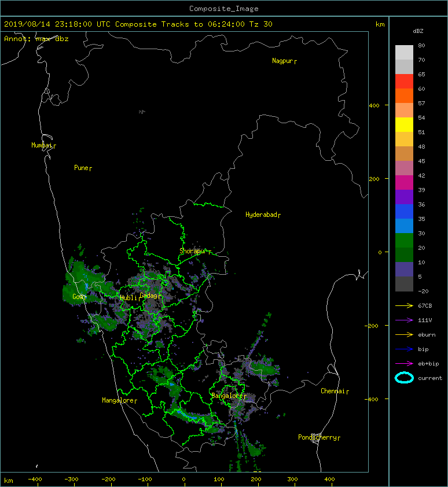This screenshot has width=448, height=487.
Task: Click the 57 dBZ value in legend
Action: click(421, 103)
